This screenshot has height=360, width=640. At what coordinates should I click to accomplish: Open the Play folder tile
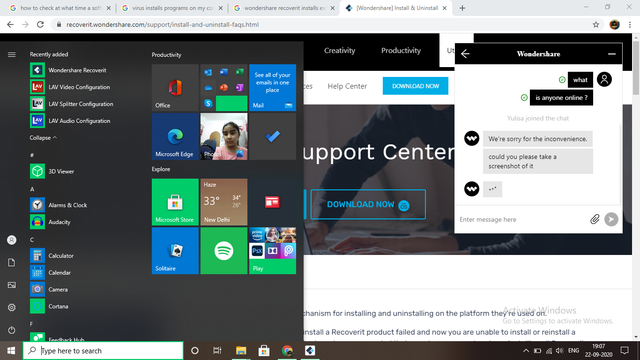(273, 251)
